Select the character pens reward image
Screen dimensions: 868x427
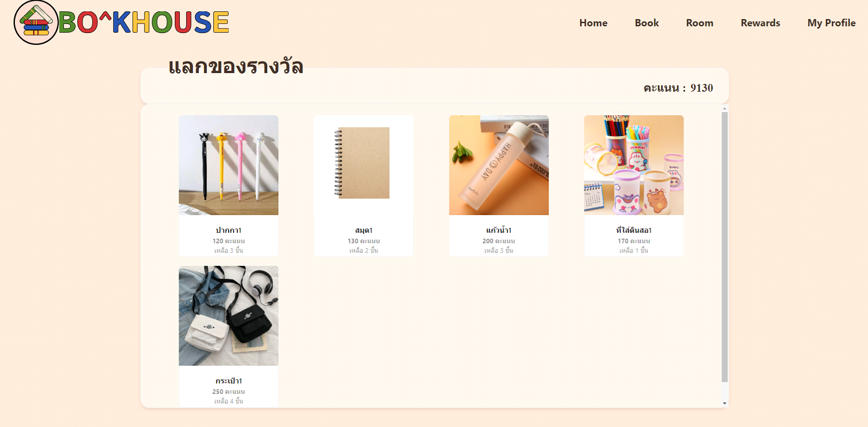(x=229, y=165)
